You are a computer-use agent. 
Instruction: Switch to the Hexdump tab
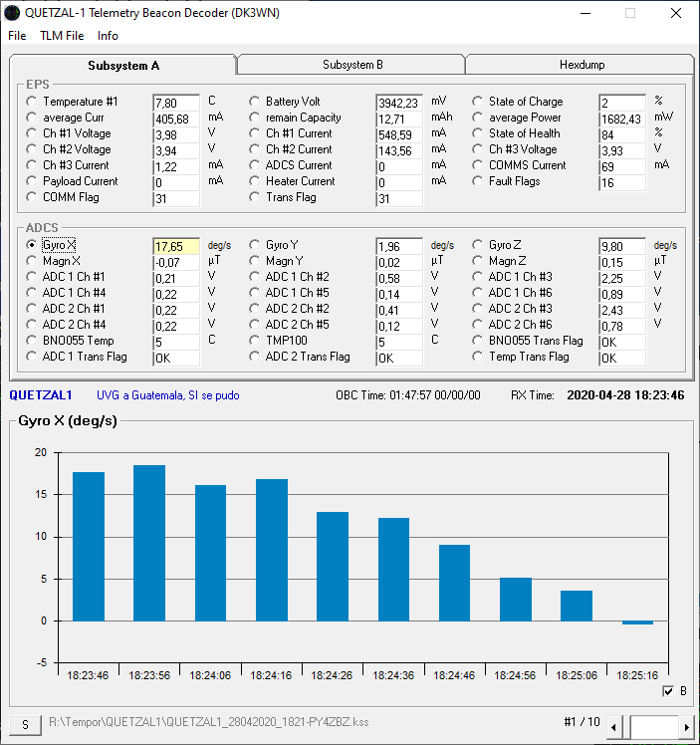582,65
